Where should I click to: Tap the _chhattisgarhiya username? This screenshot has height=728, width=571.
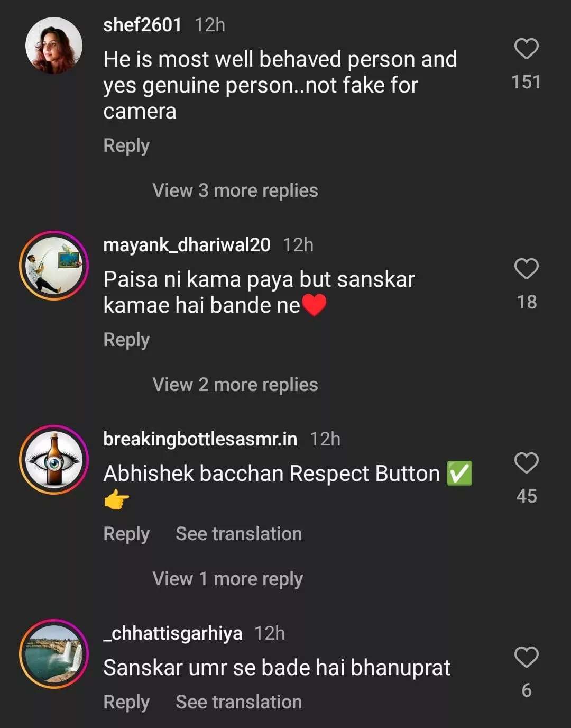pos(172,633)
